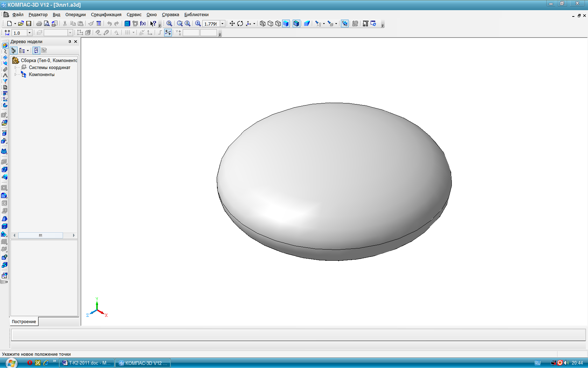Click the КОМПАС-3D V12 taskbar button
The width and height of the screenshot is (588, 368).
click(143, 363)
